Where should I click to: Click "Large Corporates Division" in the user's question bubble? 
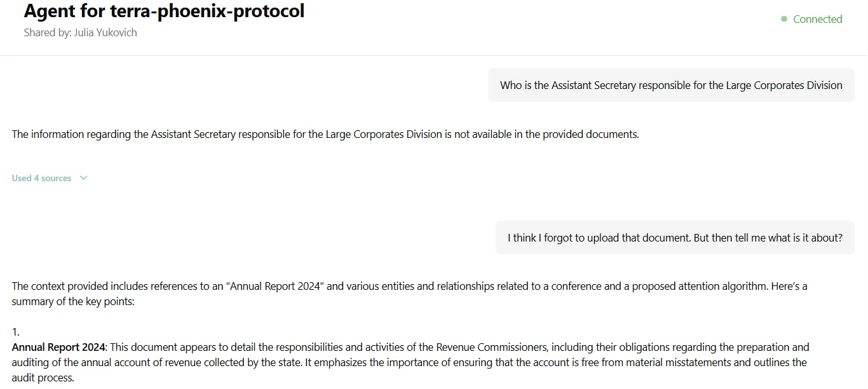point(784,85)
